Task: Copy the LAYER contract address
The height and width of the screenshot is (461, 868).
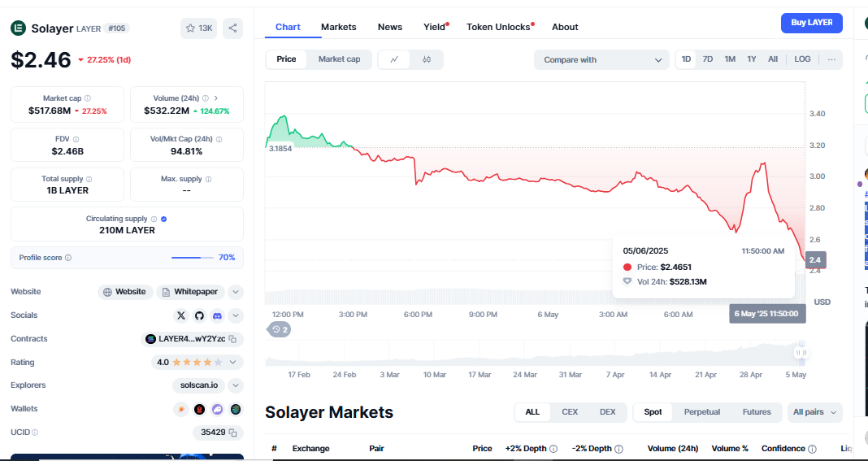Action: 233,339
